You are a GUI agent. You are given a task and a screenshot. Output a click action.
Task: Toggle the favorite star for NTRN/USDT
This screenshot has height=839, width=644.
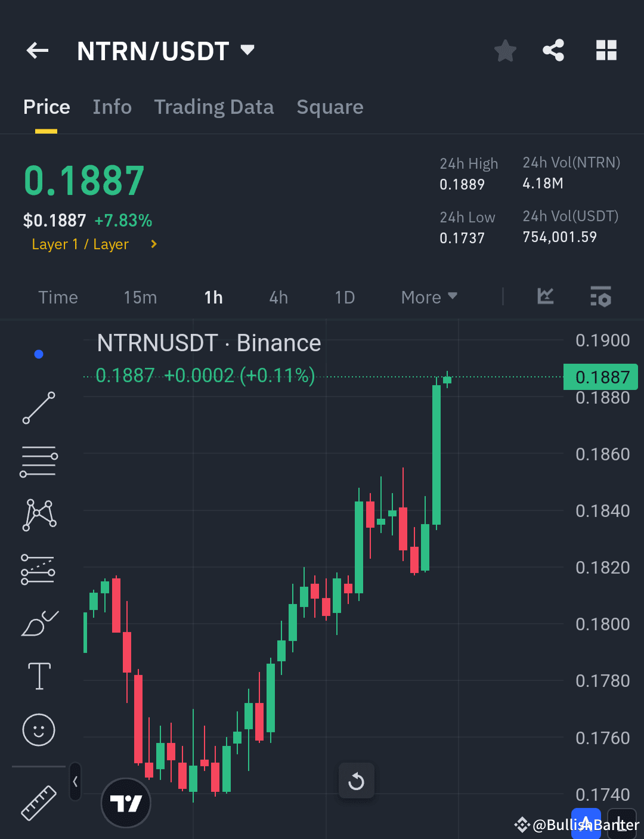coord(505,50)
